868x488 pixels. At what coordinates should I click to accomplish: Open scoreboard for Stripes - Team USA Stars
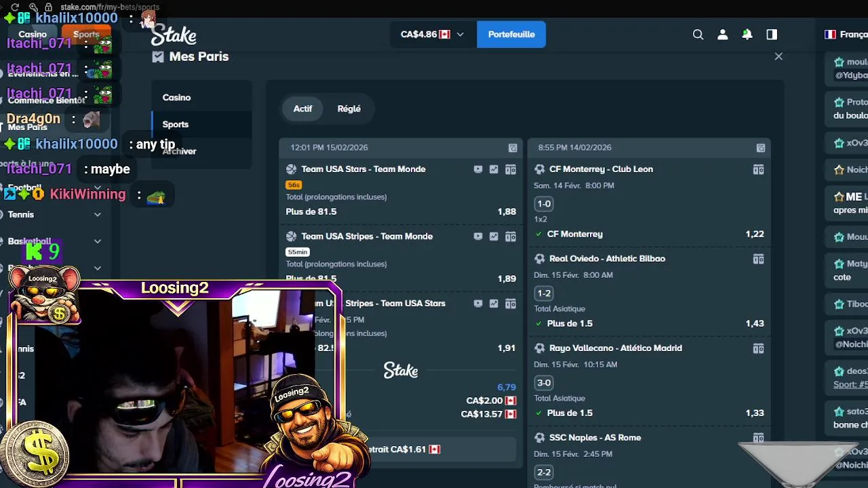tap(511, 304)
